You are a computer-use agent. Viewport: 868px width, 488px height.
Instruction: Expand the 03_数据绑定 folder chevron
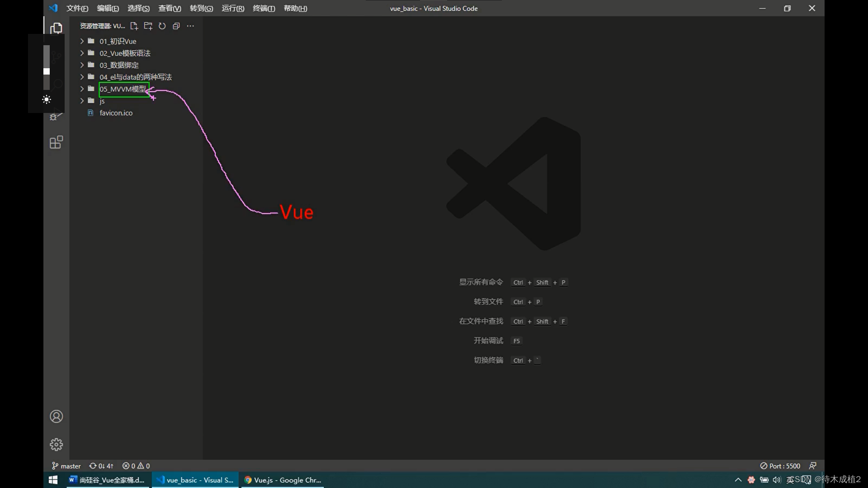click(x=82, y=65)
